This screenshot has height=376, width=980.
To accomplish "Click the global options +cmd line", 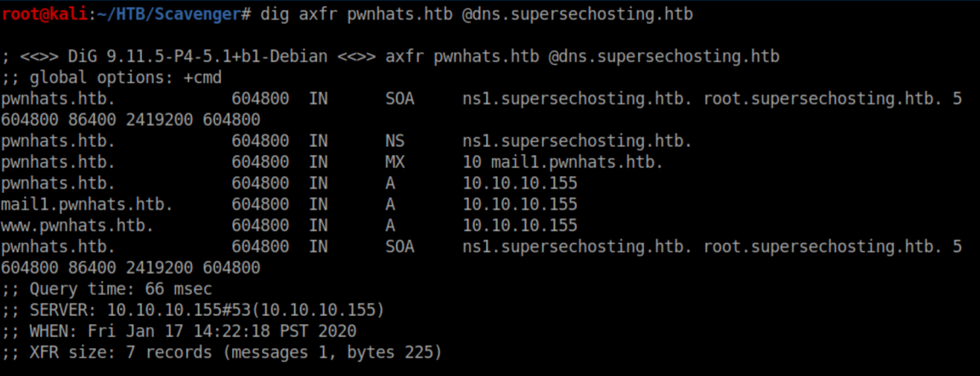I will [111, 78].
